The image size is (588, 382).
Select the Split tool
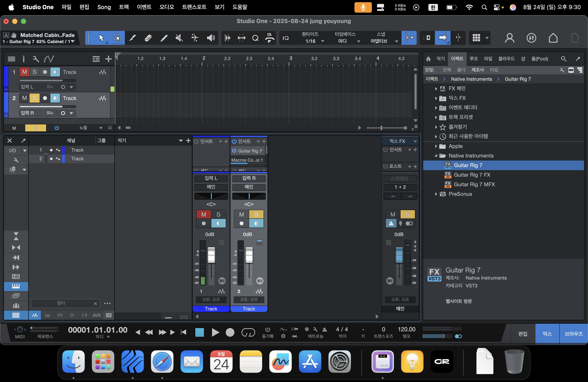pos(133,38)
